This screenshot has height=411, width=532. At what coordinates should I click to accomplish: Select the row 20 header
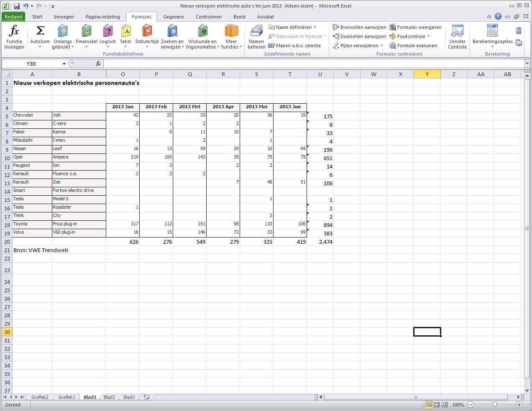(7, 242)
